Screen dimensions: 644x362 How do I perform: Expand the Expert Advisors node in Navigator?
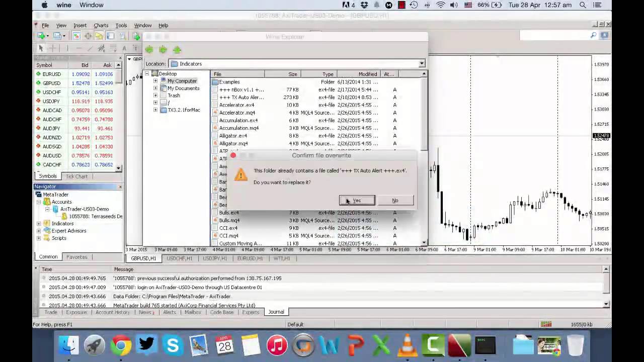[39, 231]
